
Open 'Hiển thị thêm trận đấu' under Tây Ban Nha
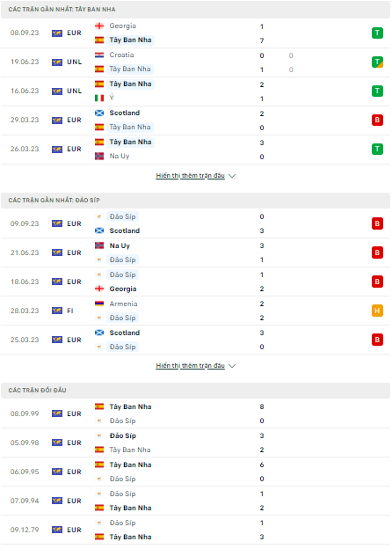coord(190,175)
